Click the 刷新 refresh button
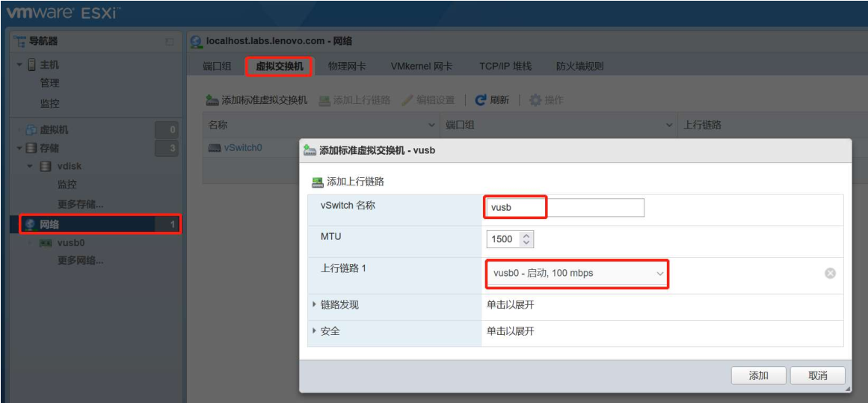Viewport: 868px width, 403px height. pos(492,100)
